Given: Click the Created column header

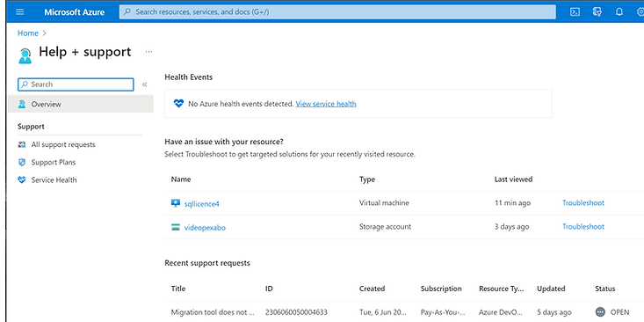Looking at the screenshot, I should (373, 289).
